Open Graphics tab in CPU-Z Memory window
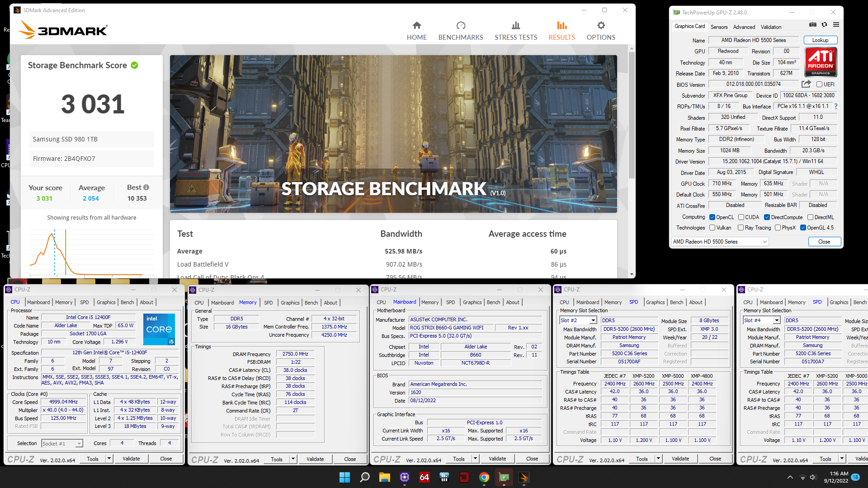Viewport: 868px width, 488px height. 290,303
